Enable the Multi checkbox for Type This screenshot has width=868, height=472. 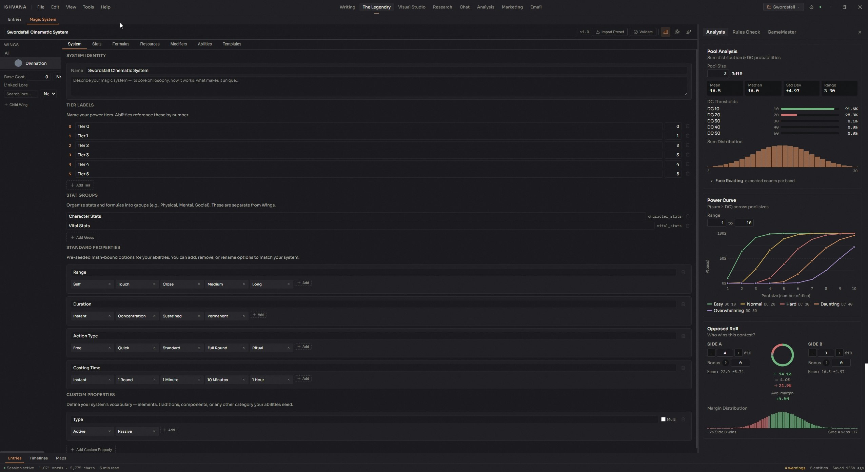[663, 419]
